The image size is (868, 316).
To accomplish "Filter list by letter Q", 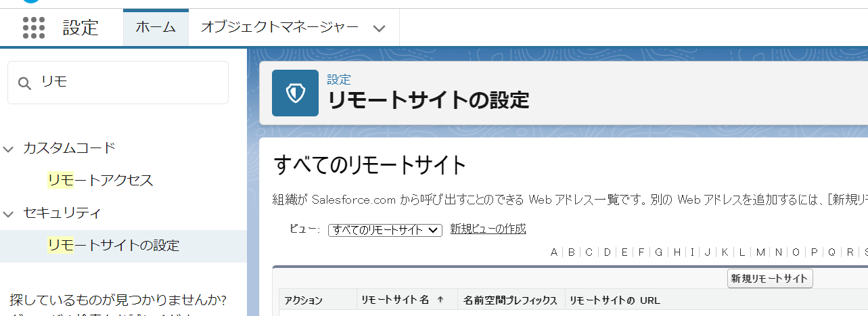I will tap(832, 252).
